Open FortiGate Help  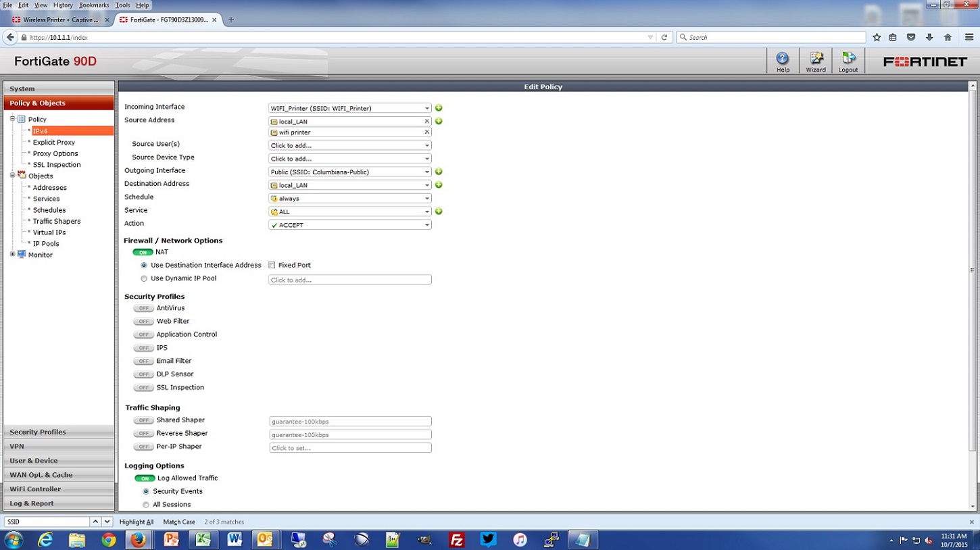point(783,61)
